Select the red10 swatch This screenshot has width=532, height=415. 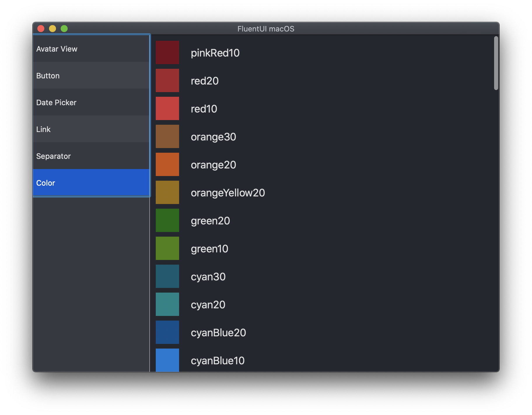point(167,108)
